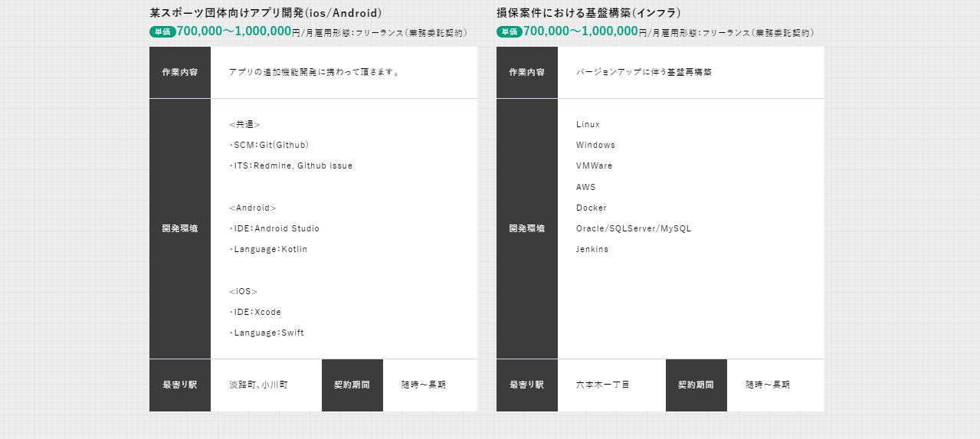980x439 pixels.
Task: Click the left listing's 作業内容 header cell
Action: (x=180, y=72)
